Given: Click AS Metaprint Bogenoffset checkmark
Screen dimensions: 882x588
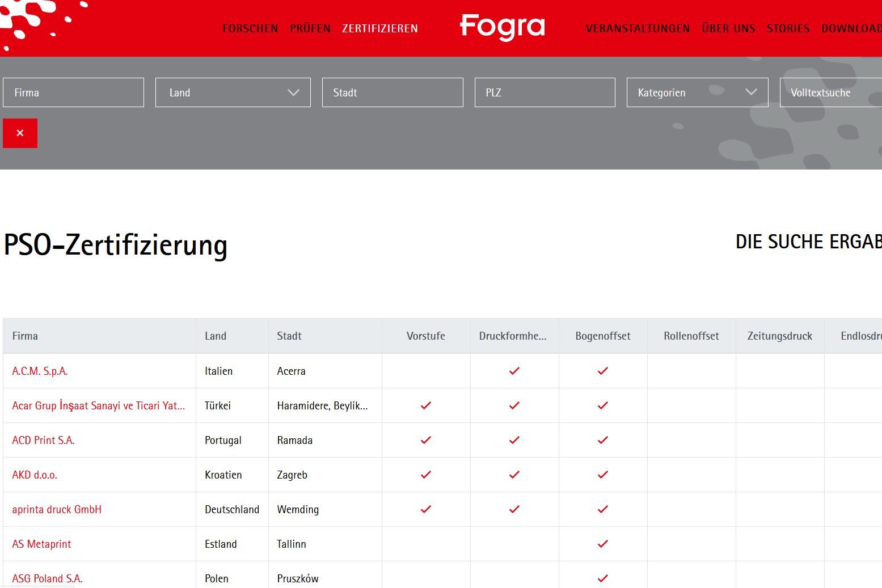Looking at the screenshot, I should pyautogui.click(x=603, y=544).
